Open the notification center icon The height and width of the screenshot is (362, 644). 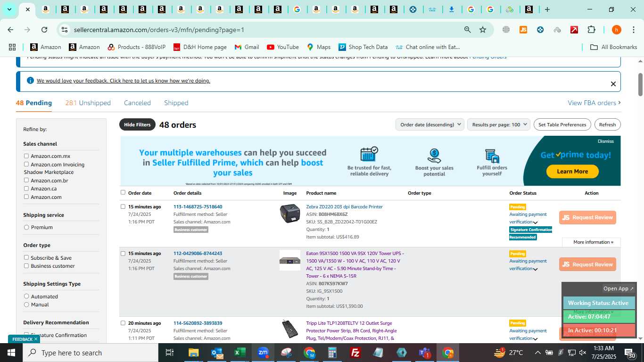point(630,353)
